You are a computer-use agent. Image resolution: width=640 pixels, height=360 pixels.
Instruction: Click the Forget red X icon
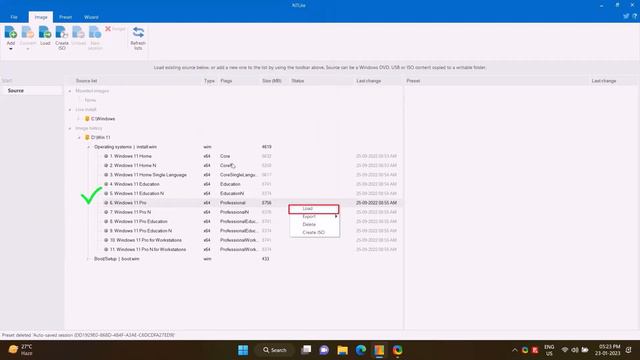coord(108,29)
